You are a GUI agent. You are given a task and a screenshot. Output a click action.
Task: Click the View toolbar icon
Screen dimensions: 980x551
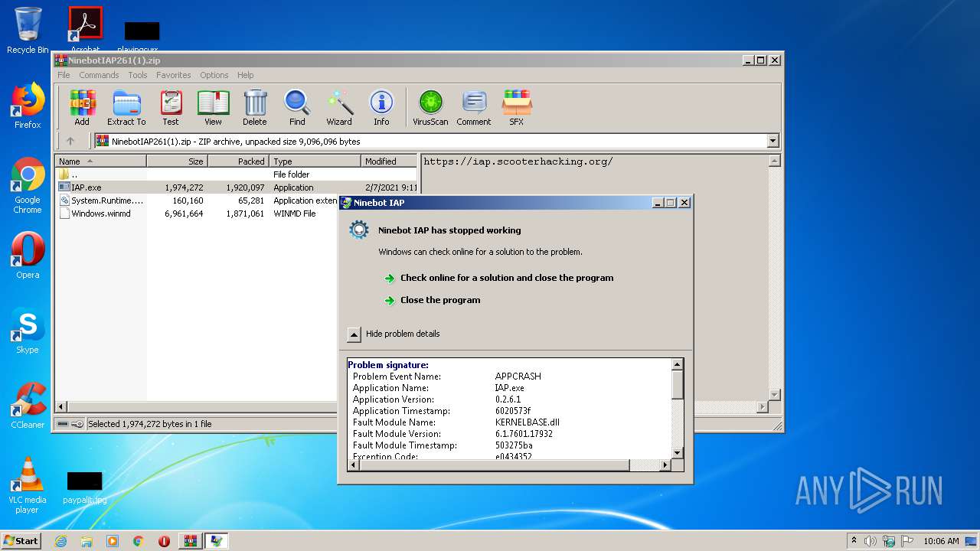pos(213,108)
